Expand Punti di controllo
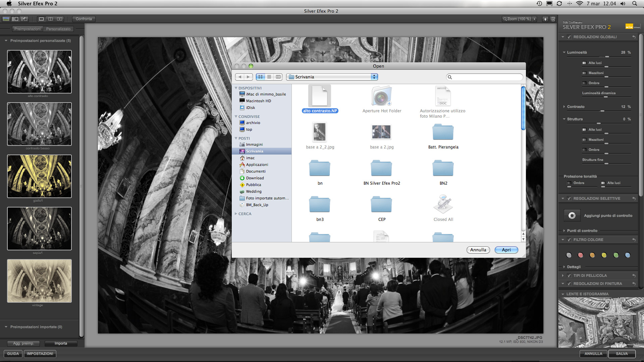 click(564, 231)
